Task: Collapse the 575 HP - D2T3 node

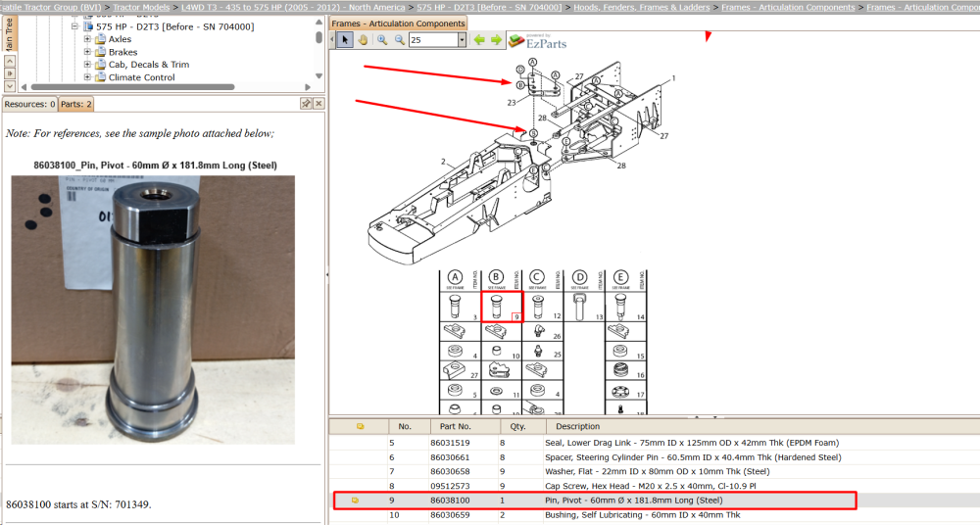Action: 75,26
